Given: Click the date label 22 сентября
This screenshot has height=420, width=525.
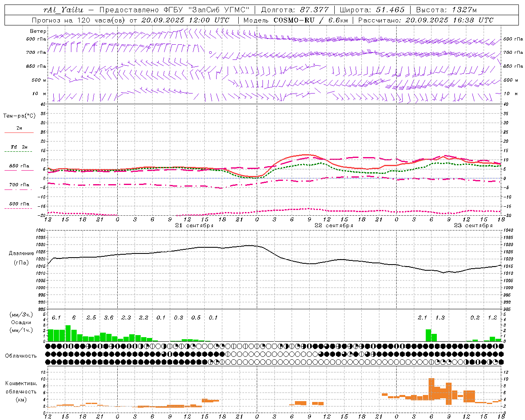Looking at the screenshot, I should click(x=334, y=225).
